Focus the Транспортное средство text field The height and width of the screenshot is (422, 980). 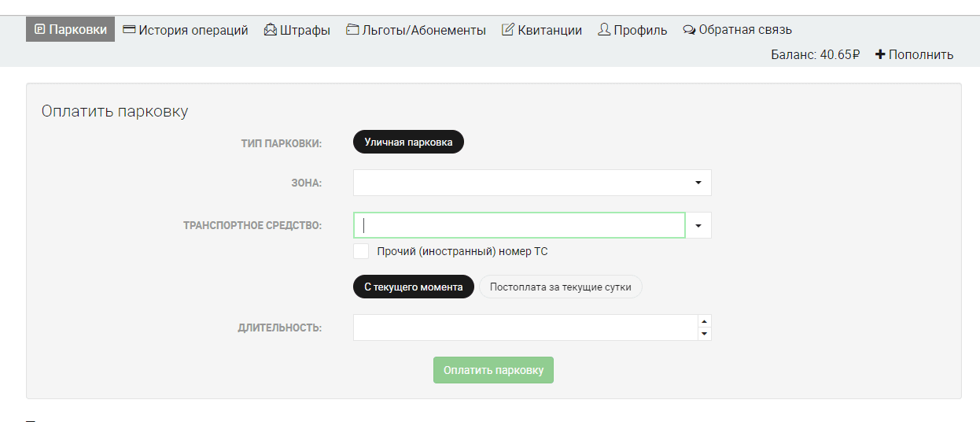519,225
